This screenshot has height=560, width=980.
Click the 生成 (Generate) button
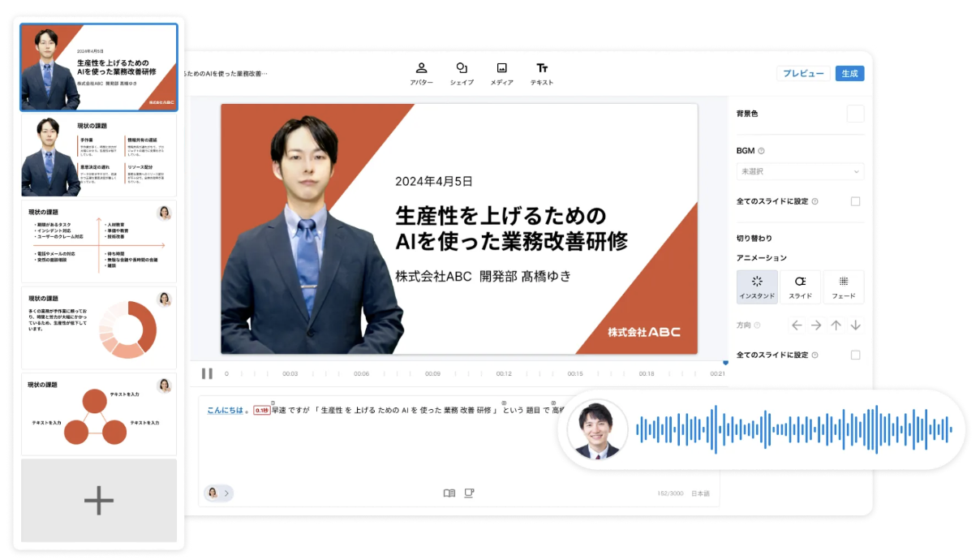[849, 73]
